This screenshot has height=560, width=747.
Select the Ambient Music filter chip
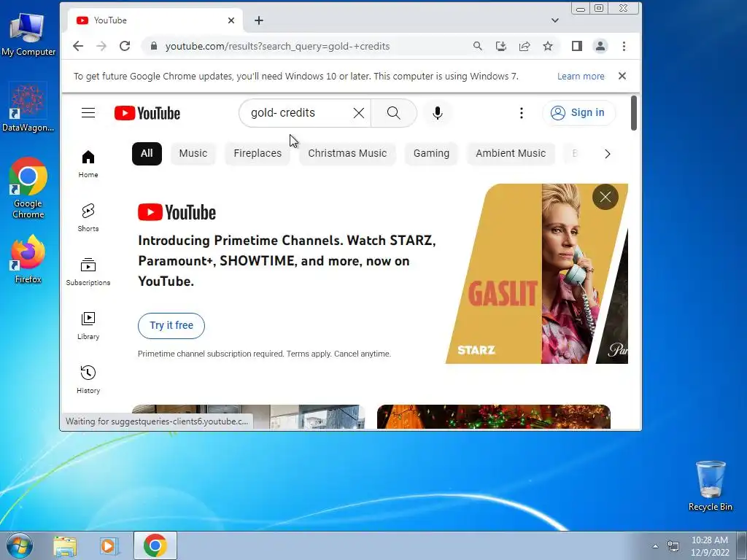tap(511, 153)
